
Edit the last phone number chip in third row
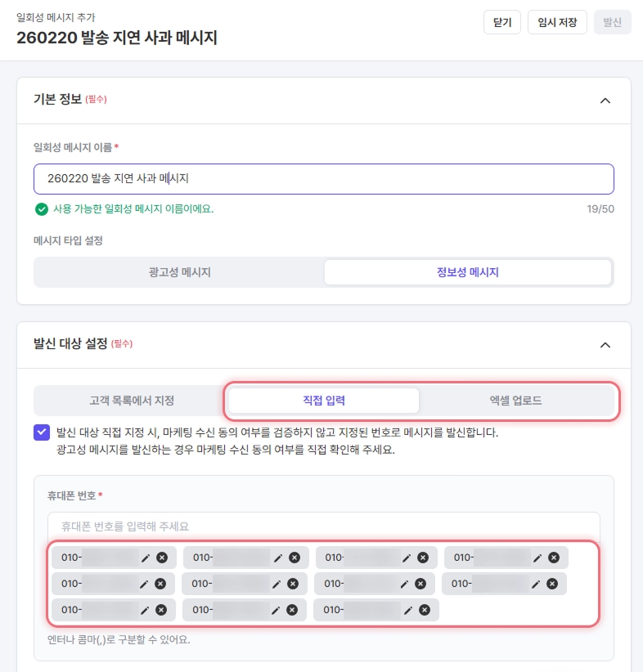tap(407, 610)
